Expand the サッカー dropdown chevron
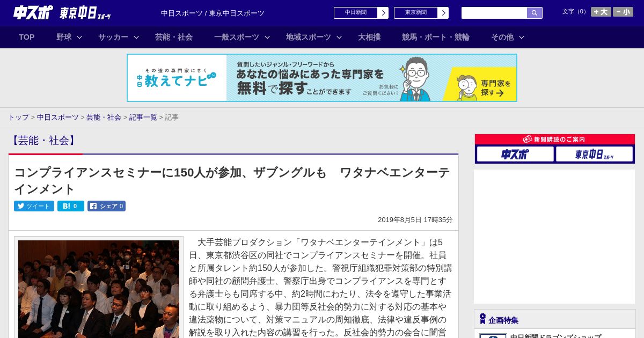 (x=136, y=38)
